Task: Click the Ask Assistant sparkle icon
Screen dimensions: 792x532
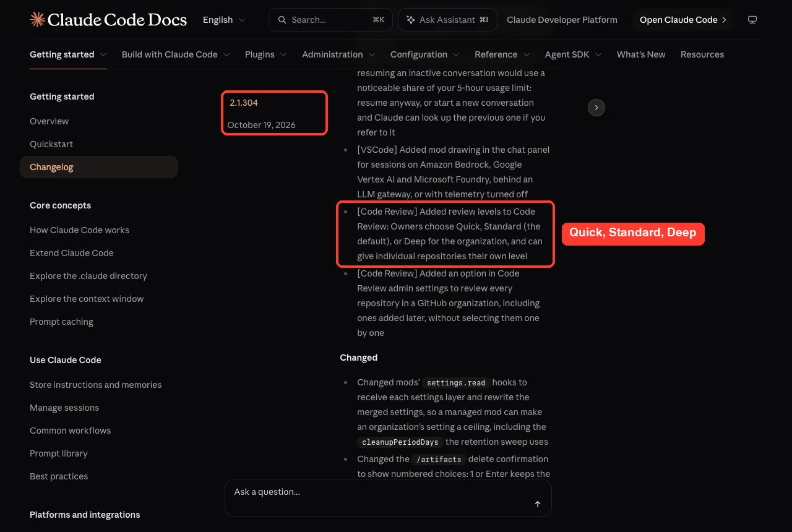Action: point(411,20)
